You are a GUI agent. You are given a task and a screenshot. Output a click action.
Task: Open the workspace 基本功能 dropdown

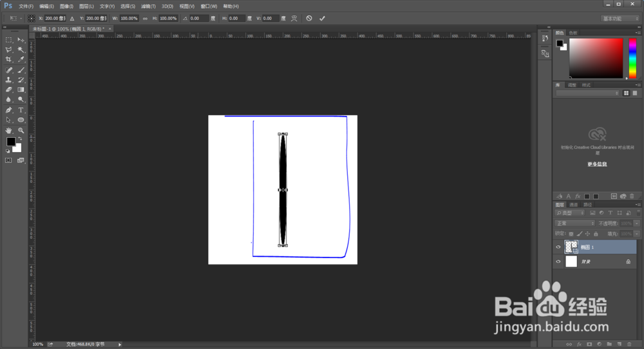click(620, 19)
